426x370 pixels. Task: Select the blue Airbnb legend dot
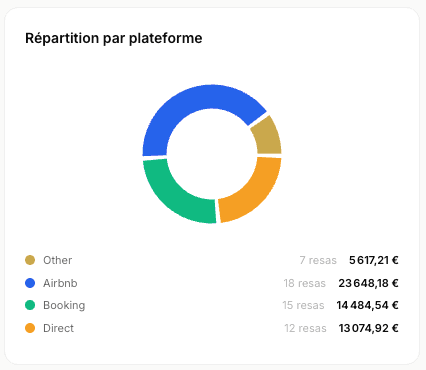point(30,283)
